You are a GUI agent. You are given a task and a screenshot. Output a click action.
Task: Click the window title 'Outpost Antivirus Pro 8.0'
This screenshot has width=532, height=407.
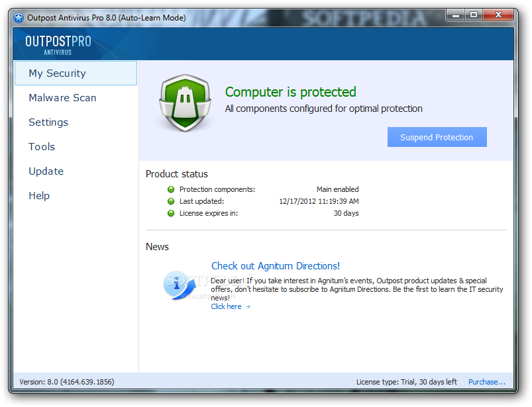pyautogui.click(x=72, y=18)
